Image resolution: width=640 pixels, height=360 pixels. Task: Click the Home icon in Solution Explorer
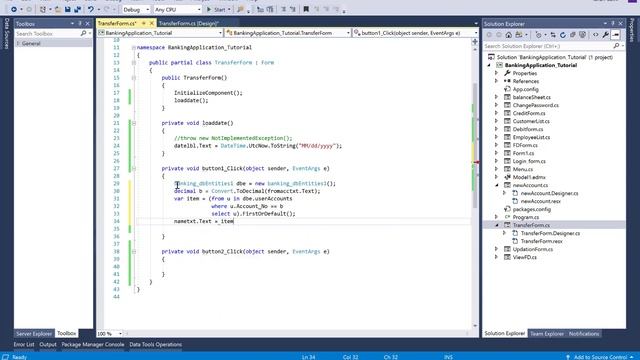coord(509,35)
